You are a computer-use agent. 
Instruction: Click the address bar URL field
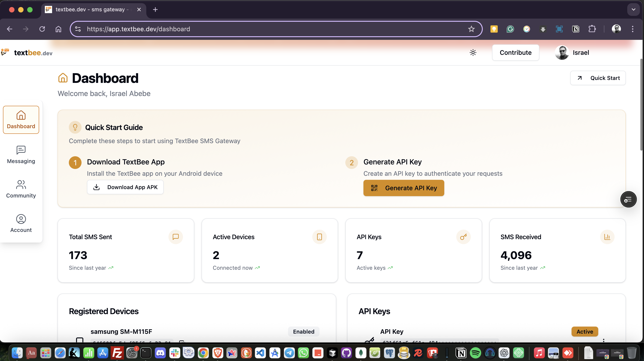[276, 29]
